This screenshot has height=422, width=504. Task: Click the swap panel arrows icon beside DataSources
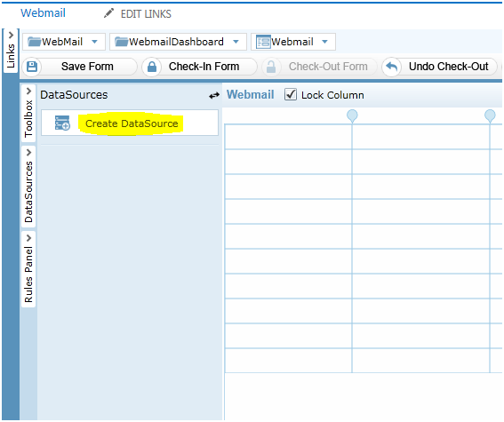pos(214,95)
